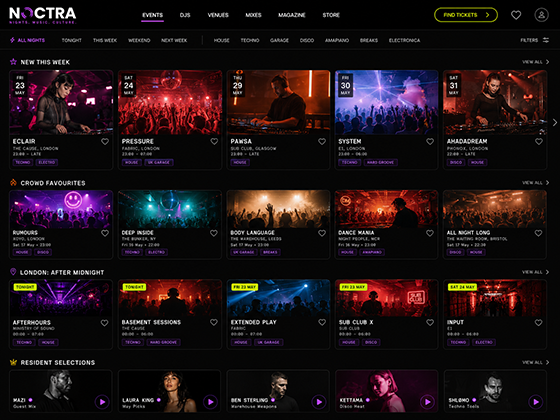This screenshot has width=560, height=420.
Task: Go to Venues section
Action: coord(218,15)
